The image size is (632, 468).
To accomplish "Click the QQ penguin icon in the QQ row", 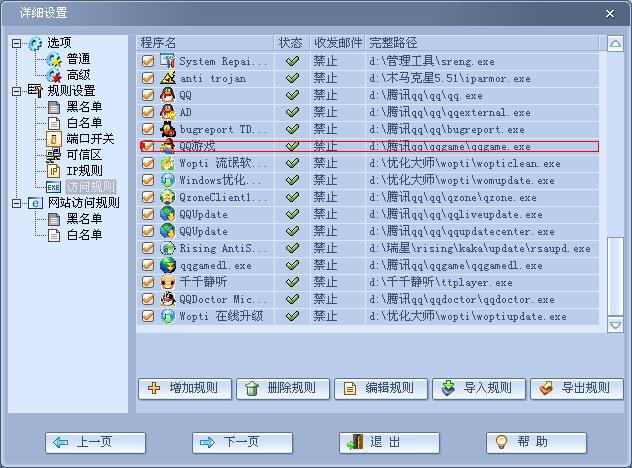I will point(167,95).
